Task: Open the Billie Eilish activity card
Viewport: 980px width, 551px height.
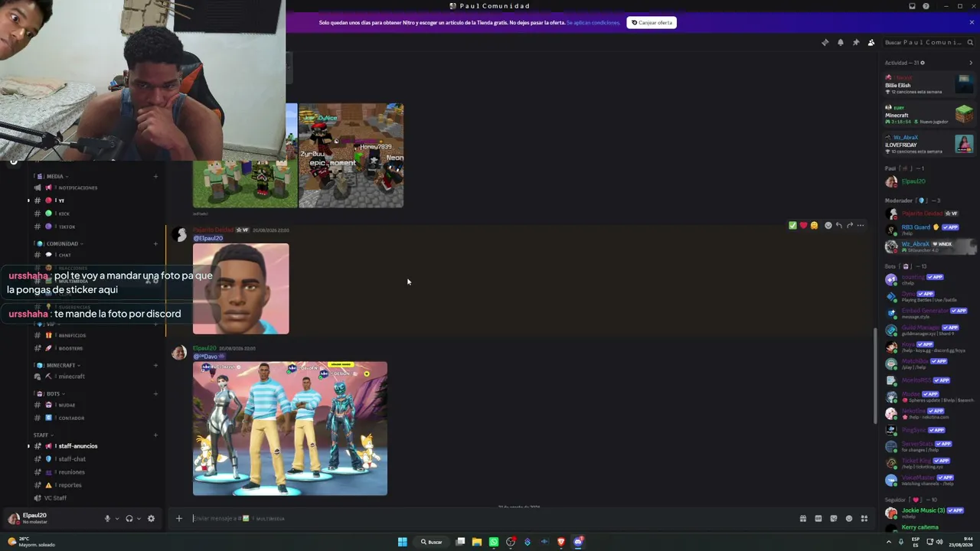Action: [x=929, y=85]
